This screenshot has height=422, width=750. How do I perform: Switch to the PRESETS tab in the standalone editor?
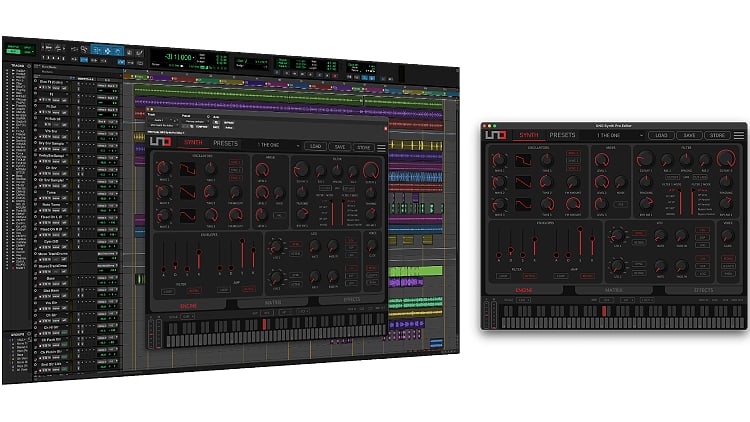pos(562,135)
